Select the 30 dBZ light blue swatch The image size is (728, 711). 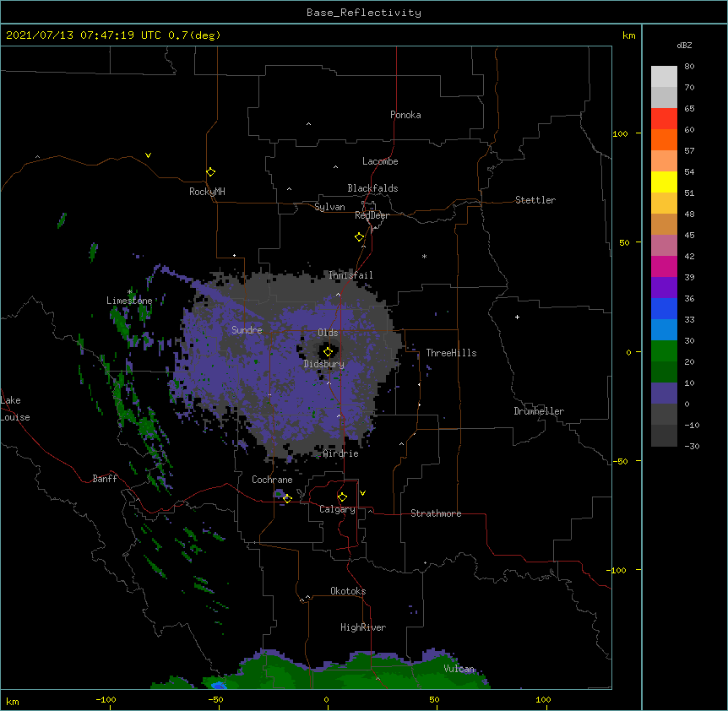[x=664, y=329]
